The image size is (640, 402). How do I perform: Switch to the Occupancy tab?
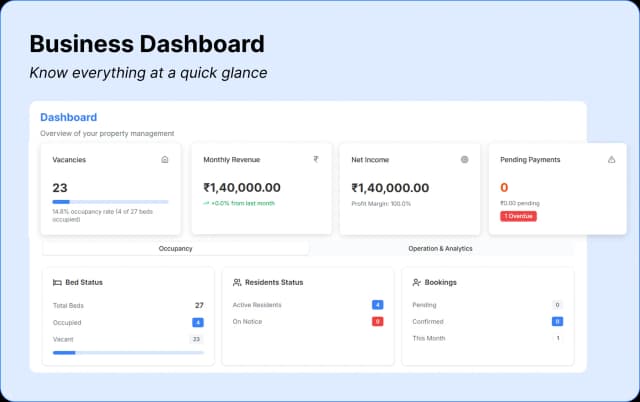[x=176, y=248]
